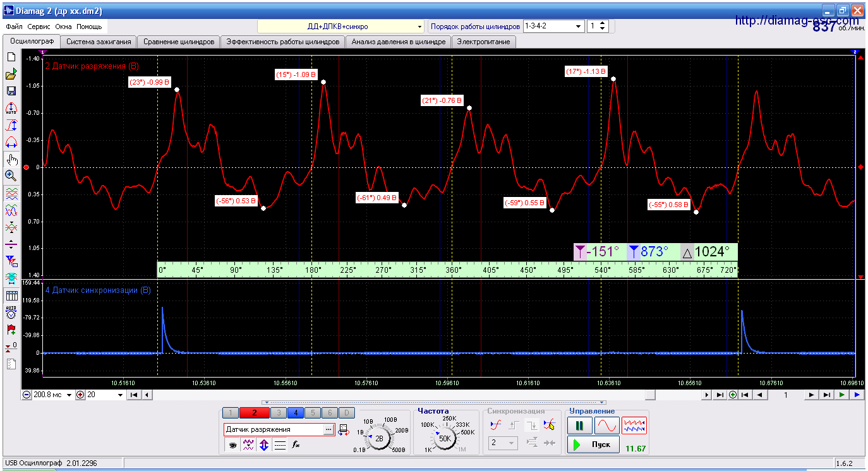Click the green play arrow in navigation bar
868x471 pixels.
841,395
